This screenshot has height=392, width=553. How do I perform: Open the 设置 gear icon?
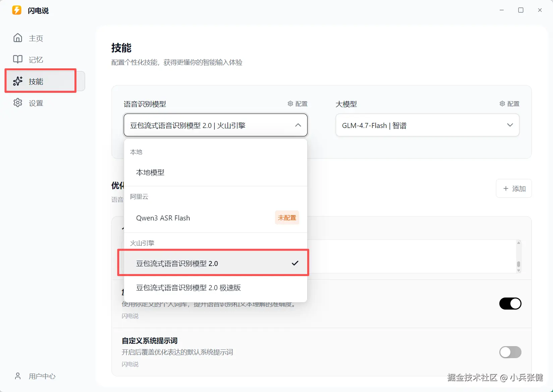click(x=18, y=103)
